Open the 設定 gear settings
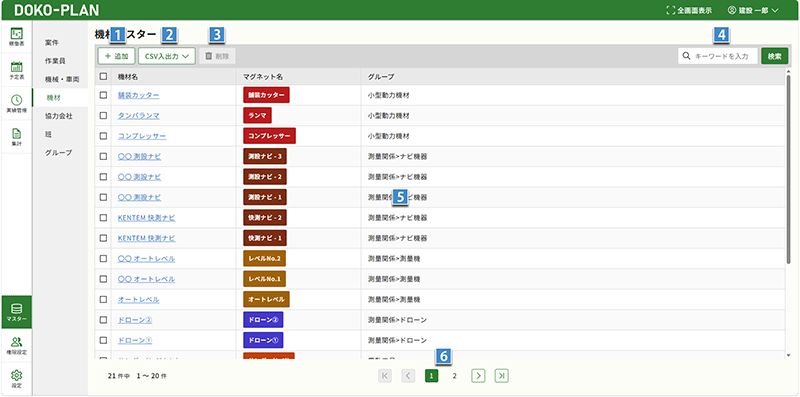Viewport: 800px width, 397px height. pos(17,378)
